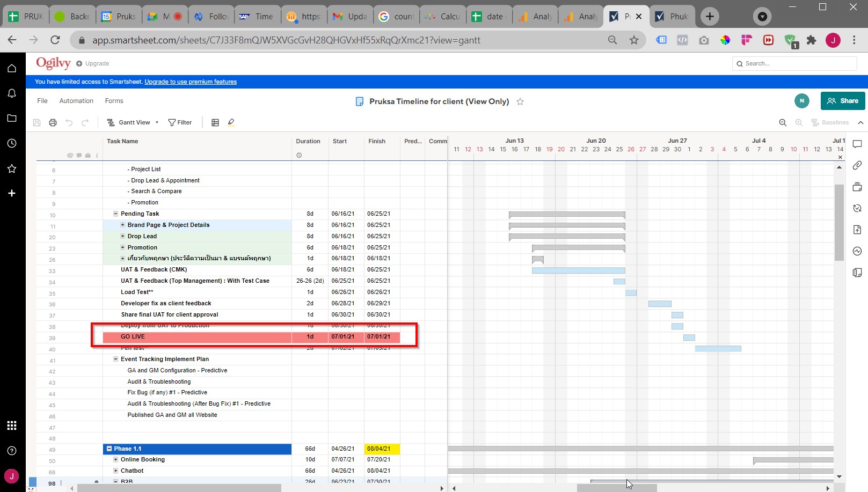The image size is (868, 492).
Task: Click the grid table icon beside Filter
Action: 215,122
